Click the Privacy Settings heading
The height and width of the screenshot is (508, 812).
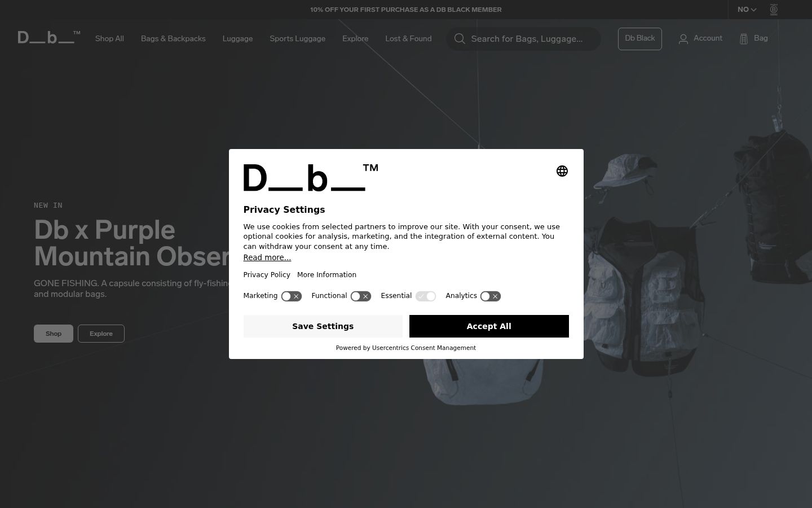(284, 209)
